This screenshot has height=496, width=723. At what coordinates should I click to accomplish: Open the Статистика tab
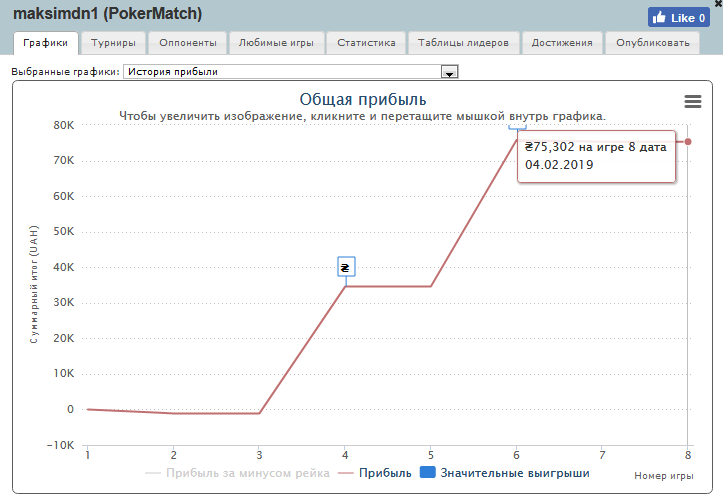[366, 43]
